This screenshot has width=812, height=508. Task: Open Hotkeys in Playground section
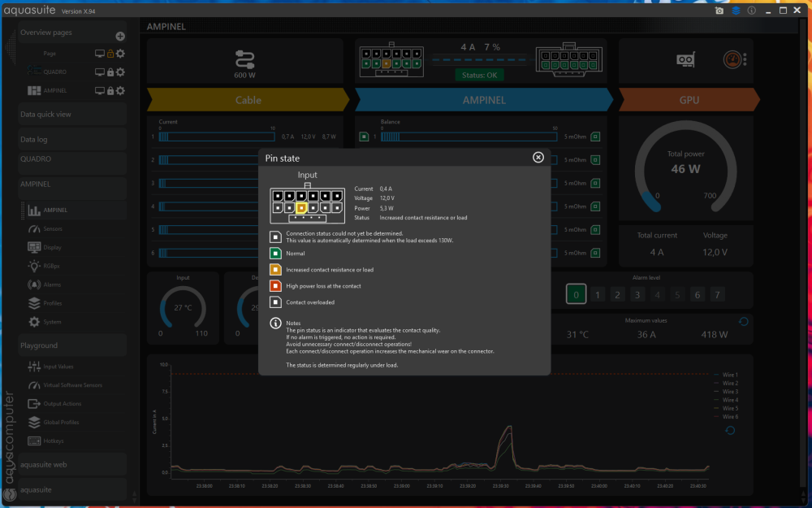[x=45, y=441]
